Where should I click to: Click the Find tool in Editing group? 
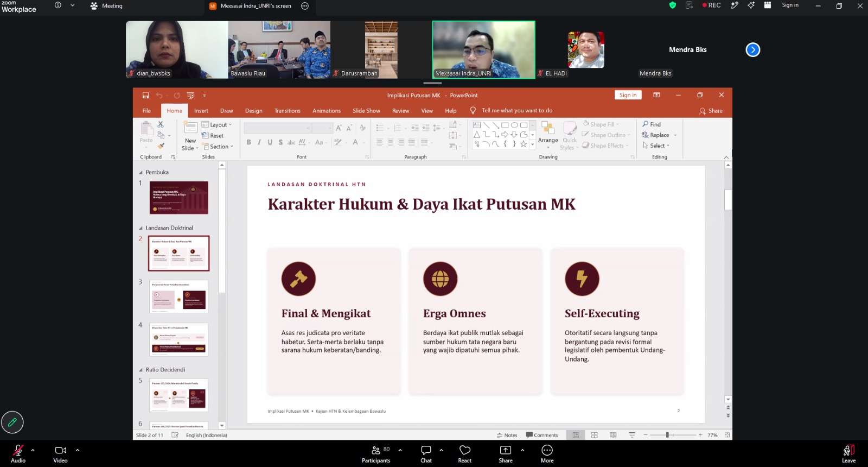pos(652,124)
